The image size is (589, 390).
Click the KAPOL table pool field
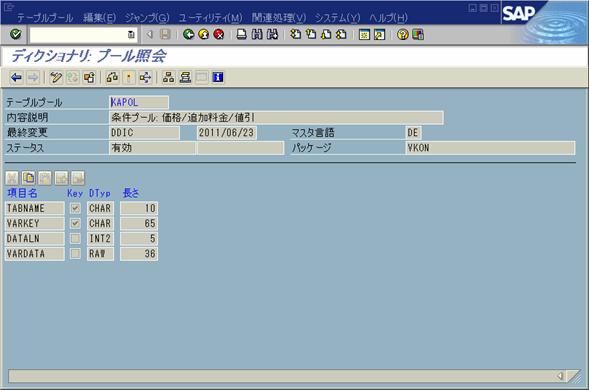[139, 102]
